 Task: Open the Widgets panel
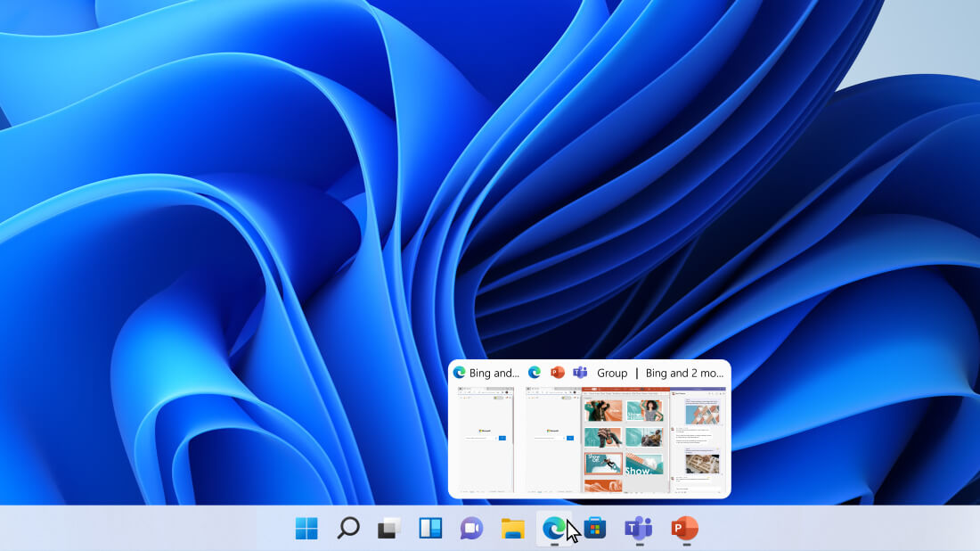click(x=430, y=529)
